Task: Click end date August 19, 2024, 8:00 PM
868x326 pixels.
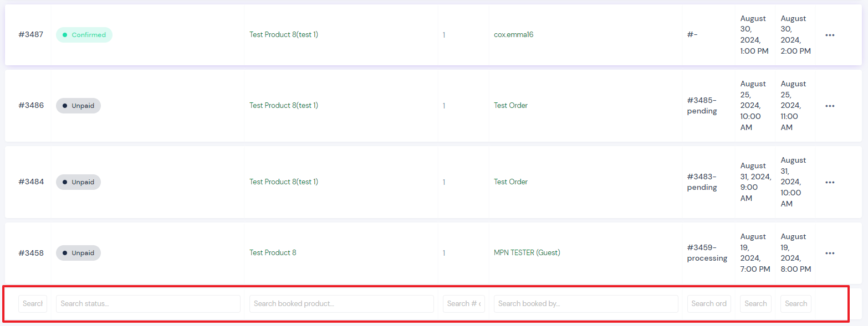Action: (x=795, y=253)
